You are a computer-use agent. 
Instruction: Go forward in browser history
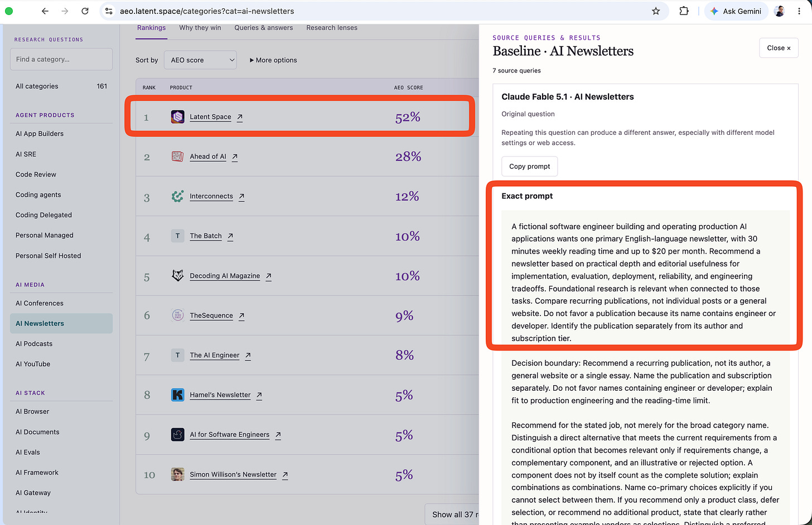(x=65, y=11)
